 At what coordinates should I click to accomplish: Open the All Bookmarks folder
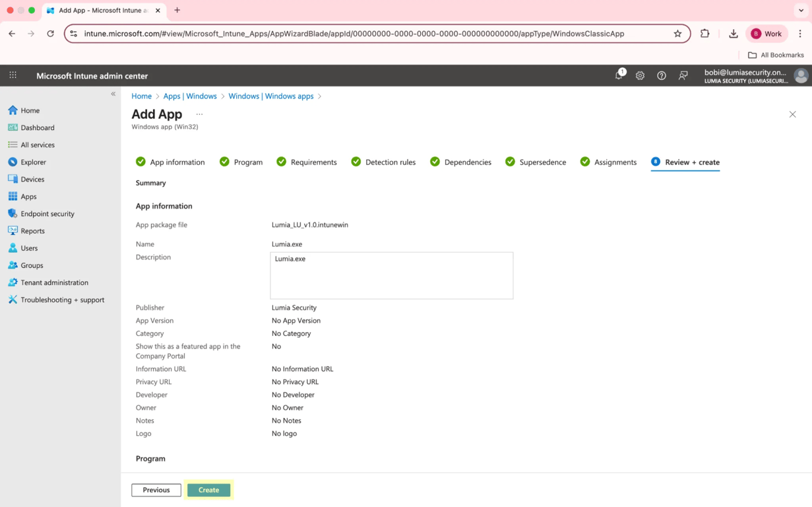point(776,55)
